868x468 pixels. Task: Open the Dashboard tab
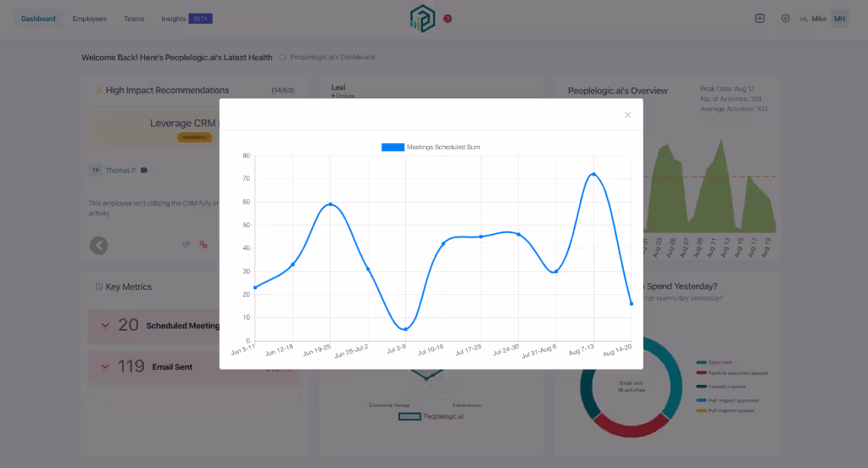[38, 19]
